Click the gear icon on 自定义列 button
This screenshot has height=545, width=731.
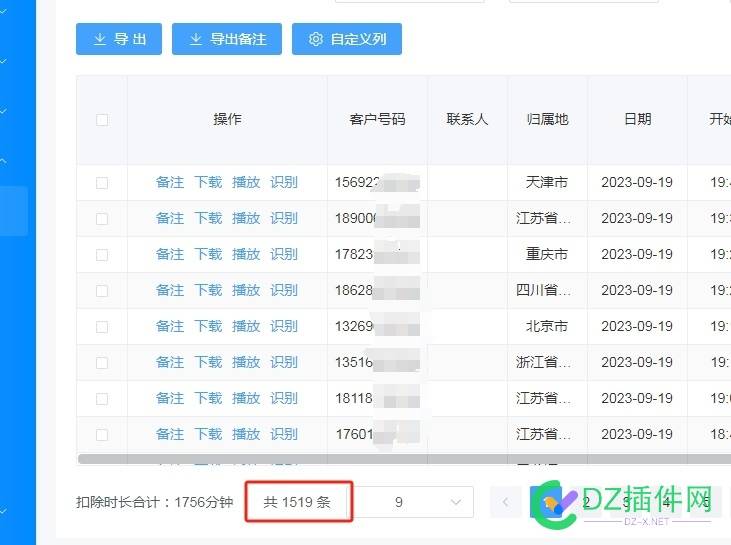point(316,39)
